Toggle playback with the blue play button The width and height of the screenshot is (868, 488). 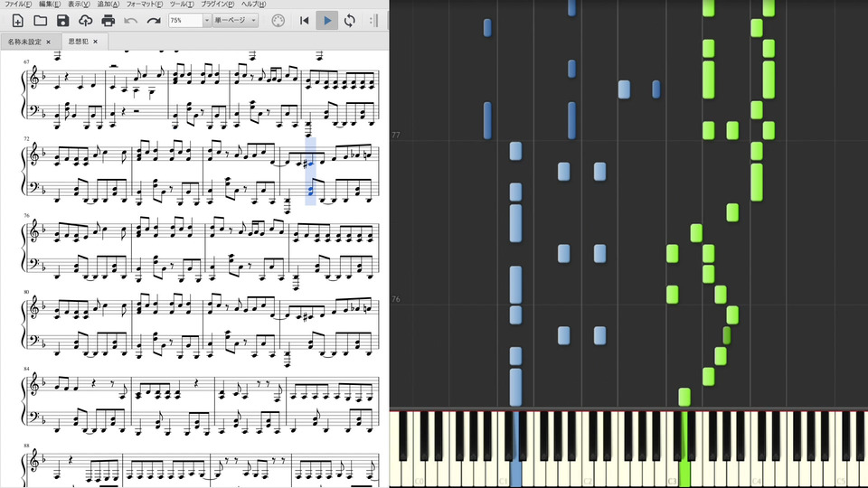(x=326, y=21)
